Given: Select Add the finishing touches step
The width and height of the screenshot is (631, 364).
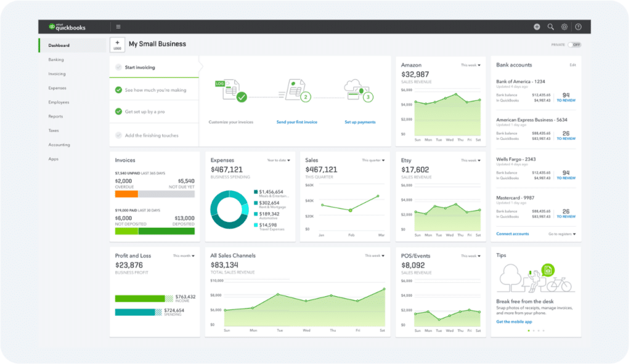Looking at the screenshot, I should pyautogui.click(x=154, y=135).
